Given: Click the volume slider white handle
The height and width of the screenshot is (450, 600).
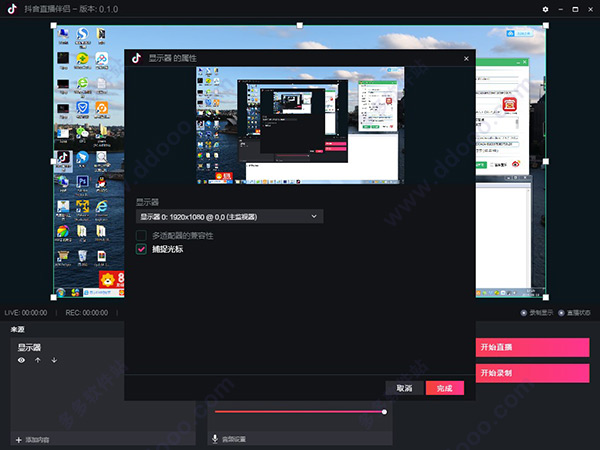Looking at the screenshot, I should 384,412.
